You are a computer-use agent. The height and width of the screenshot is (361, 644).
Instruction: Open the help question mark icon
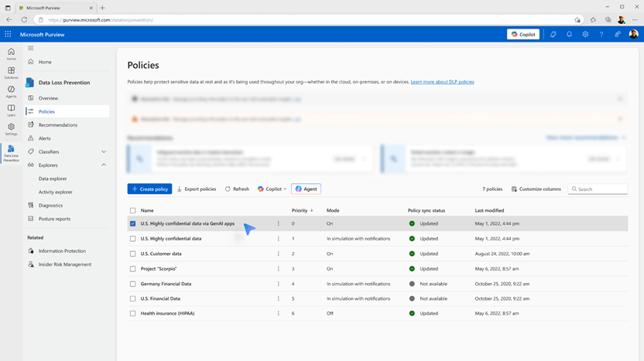pyautogui.click(x=601, y=35)
